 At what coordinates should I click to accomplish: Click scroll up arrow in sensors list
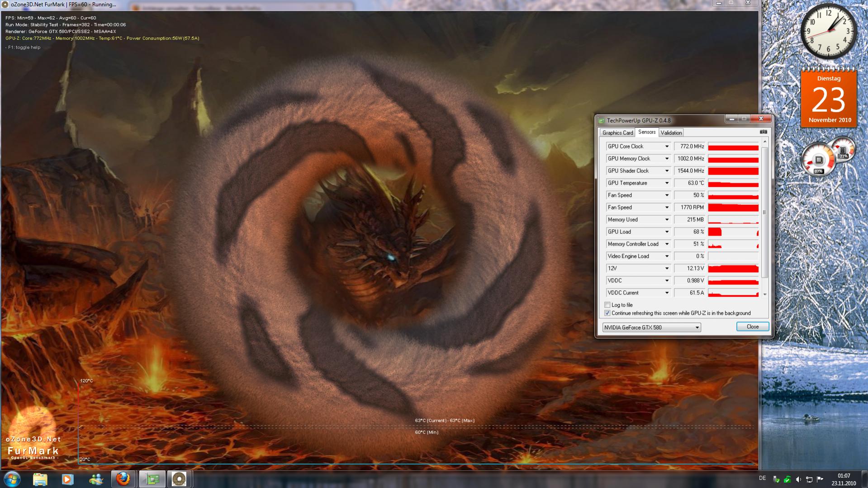point(765,142)
